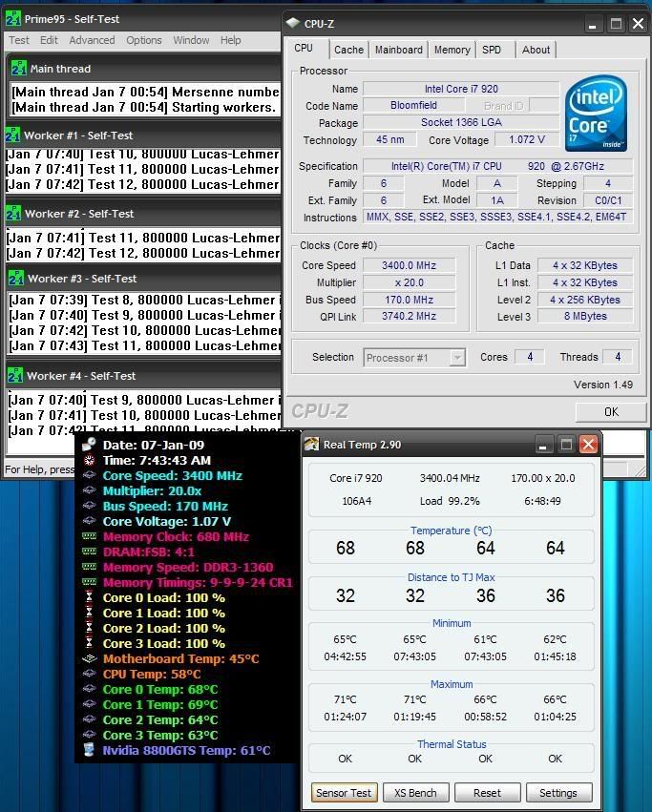
Task: Switch to the Mainboard tab in CPU-Z
Action: [399, 50]
